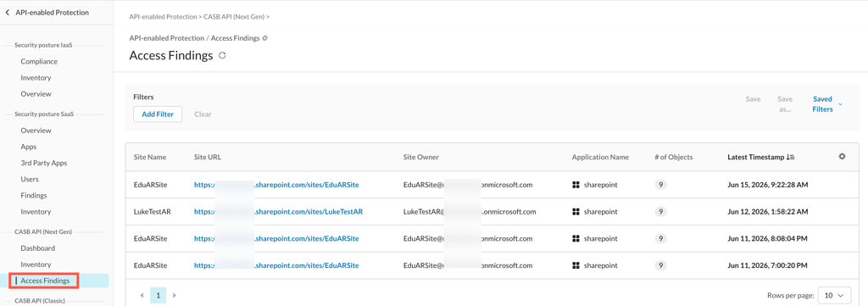This screenshot has width=868, height=306.
Task: Click the sharepoint app icon in the first row
Action: [x=576, y=186]
